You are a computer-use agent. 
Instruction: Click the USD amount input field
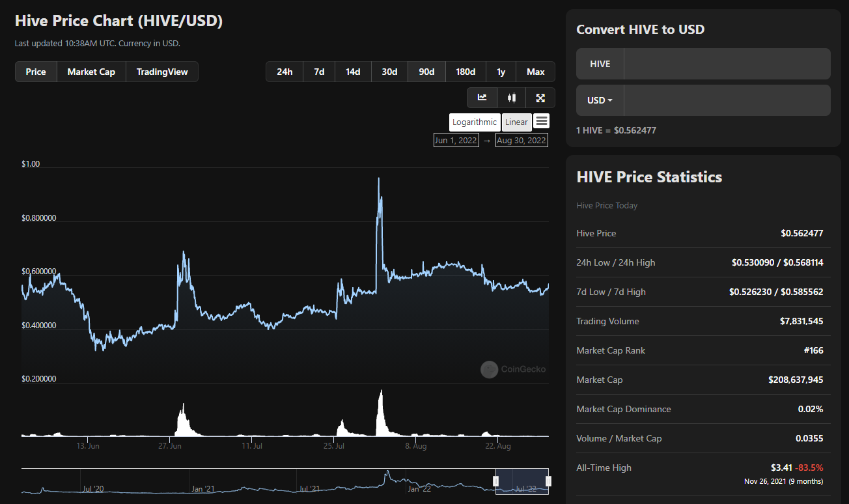[727, 100]
